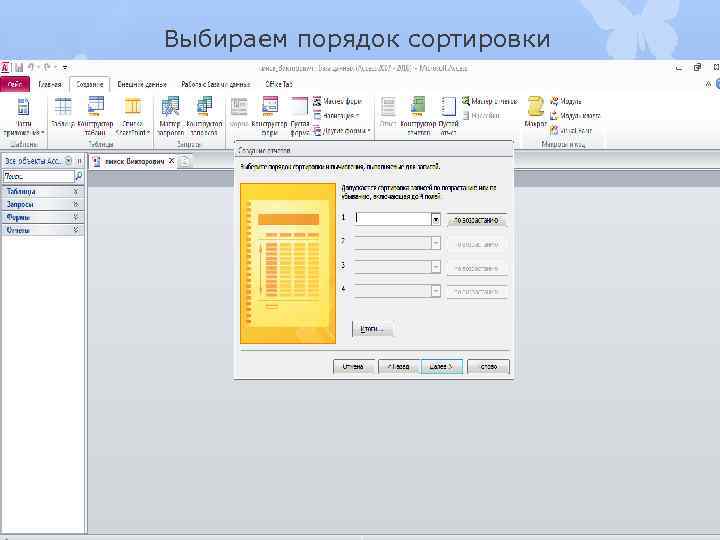Toggle Ascending button for sort field 2
This screenshot has width=720, height=540.
pos(477,244)
